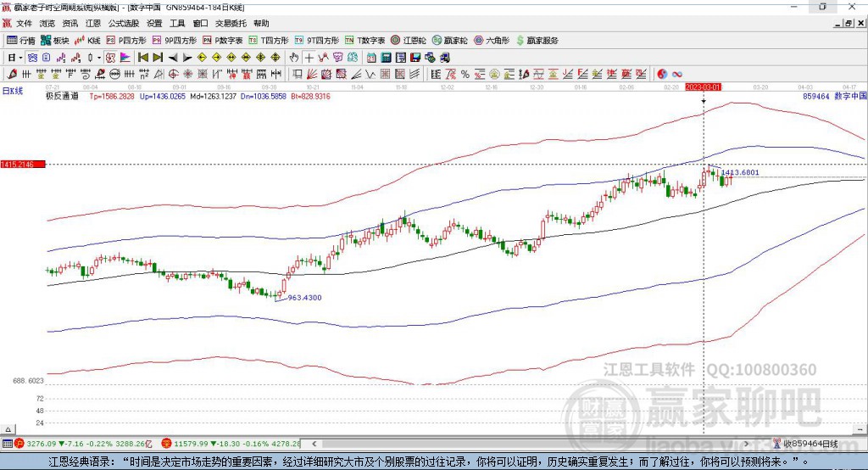The image size is (868, 470).
Task: Open the 行情 market quotes view
Action: pyautogui.click(x=20, y=41)
